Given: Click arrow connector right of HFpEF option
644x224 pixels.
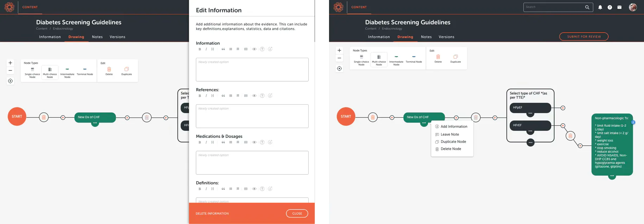Looking at the screenshot, I should tap(563, 108).
